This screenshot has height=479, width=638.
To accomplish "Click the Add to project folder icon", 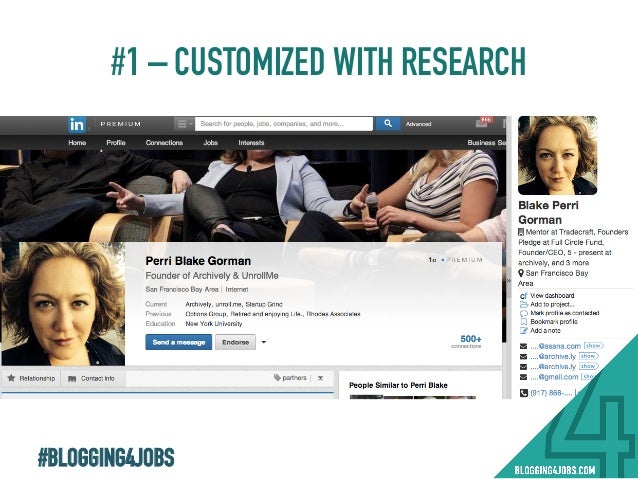I will pos(523,305).
